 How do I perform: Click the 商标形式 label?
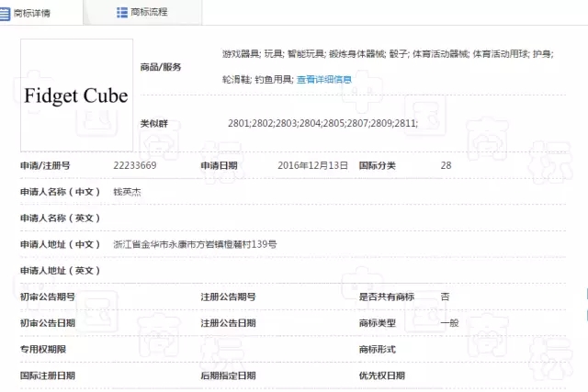378,349
